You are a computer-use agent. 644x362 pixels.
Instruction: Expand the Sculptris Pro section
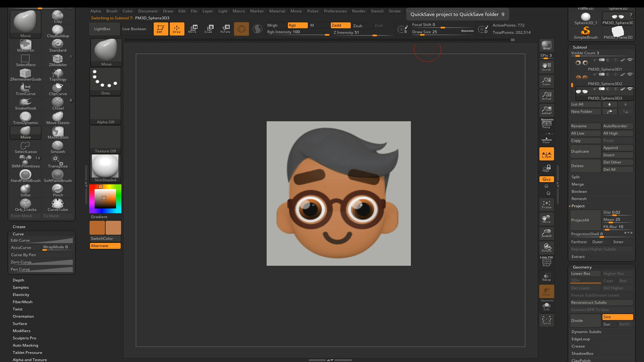pos(24,338)
